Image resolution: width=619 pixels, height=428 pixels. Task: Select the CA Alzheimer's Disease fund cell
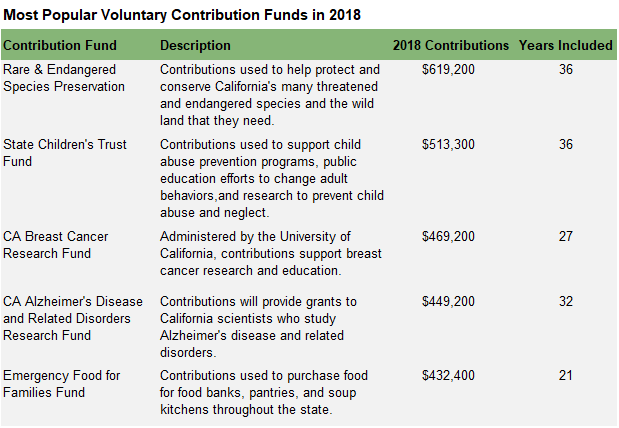[74, 319]
